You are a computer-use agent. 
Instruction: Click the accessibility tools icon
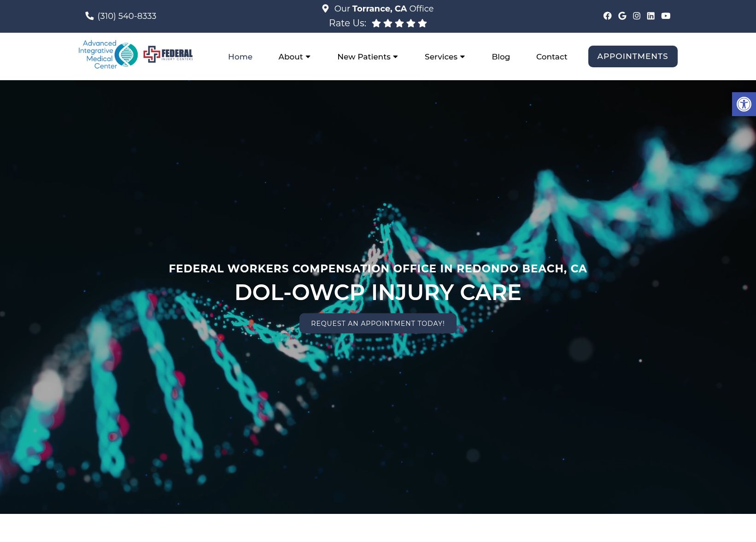[744, 104]
